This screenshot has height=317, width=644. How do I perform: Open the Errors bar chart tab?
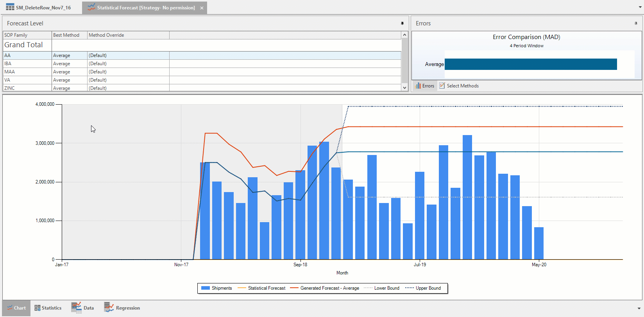[x=425, y=86]
